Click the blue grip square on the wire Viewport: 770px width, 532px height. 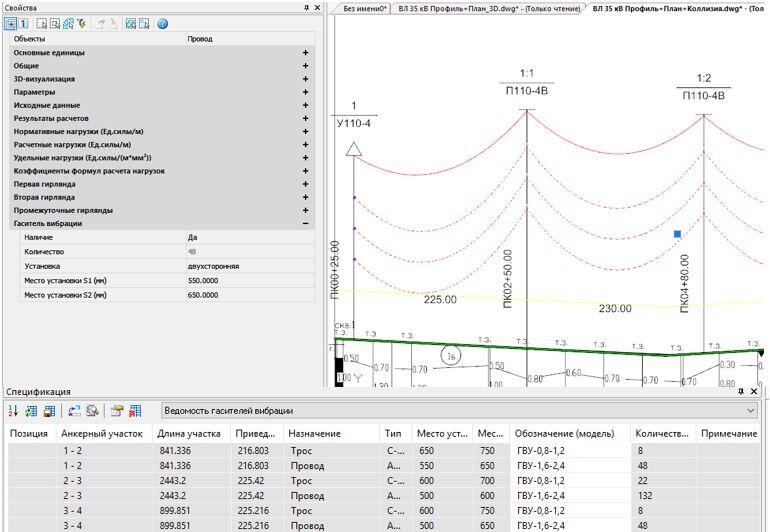tap(677, 234)
